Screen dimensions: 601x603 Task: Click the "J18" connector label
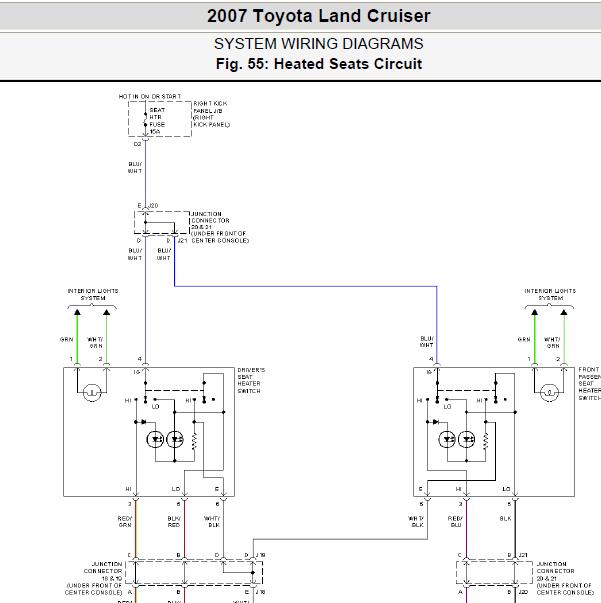pos(261,592)
